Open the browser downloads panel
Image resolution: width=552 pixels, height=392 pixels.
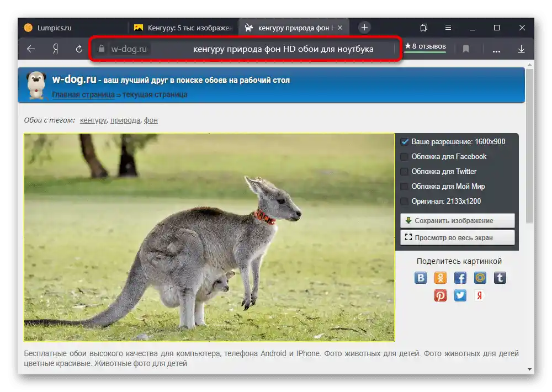pos(521,49)
